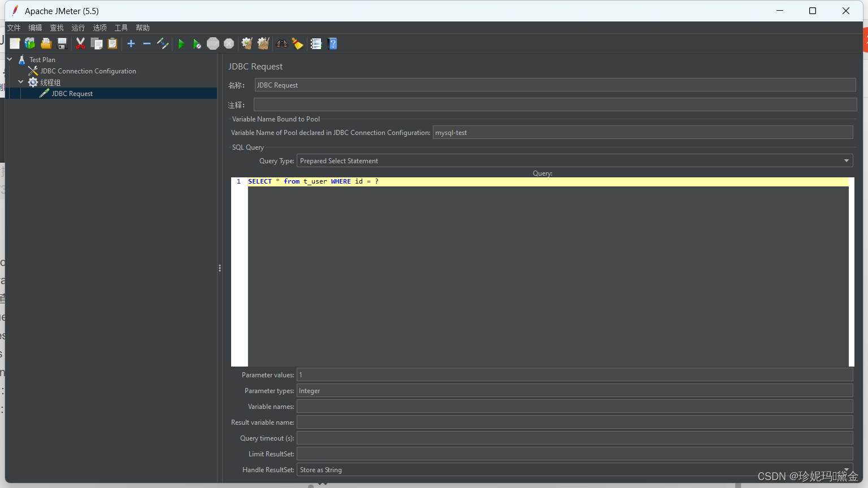This screenshot has height=488, width=868.
Task: Select JDBC Request in the tree
Action: (72, 94)
